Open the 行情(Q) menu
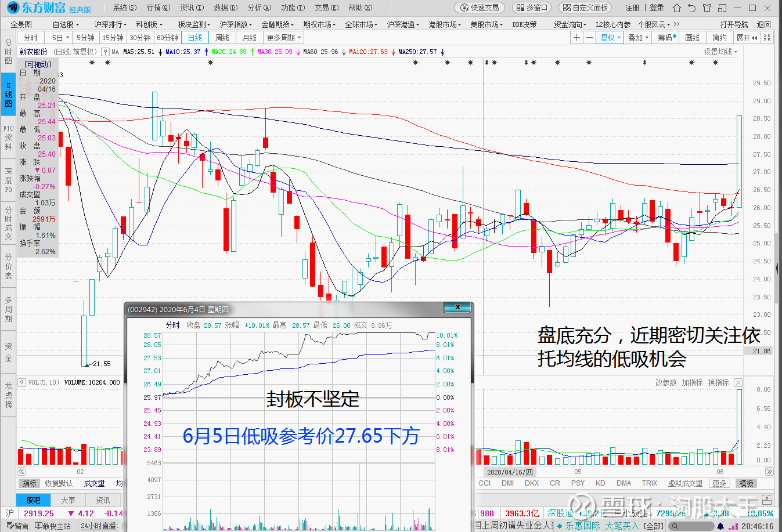This screenshot has height=532, width=782. pos(158,8)
